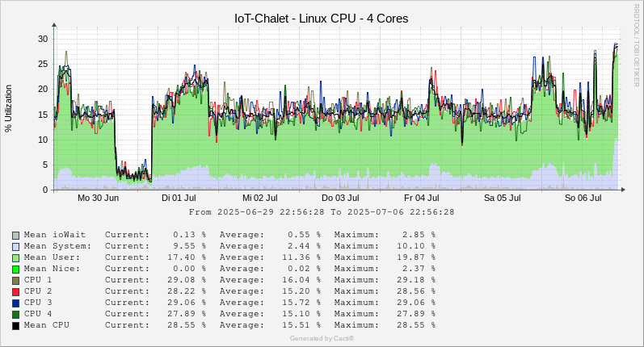This screenshot has height=347, width=644.
Task: Click the CPU 4 dark green swatch
Action: click(15, 315)
